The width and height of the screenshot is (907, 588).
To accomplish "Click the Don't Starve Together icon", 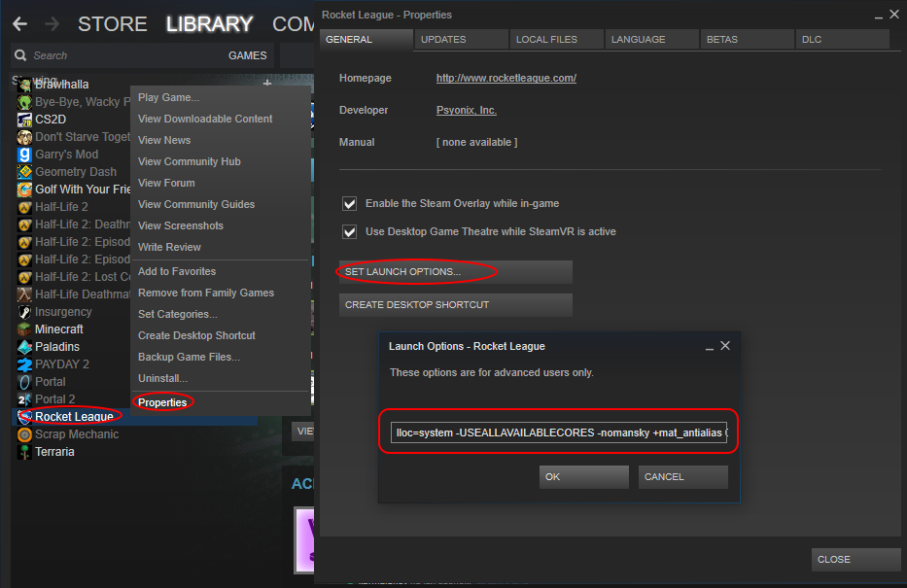I will 24,137.
